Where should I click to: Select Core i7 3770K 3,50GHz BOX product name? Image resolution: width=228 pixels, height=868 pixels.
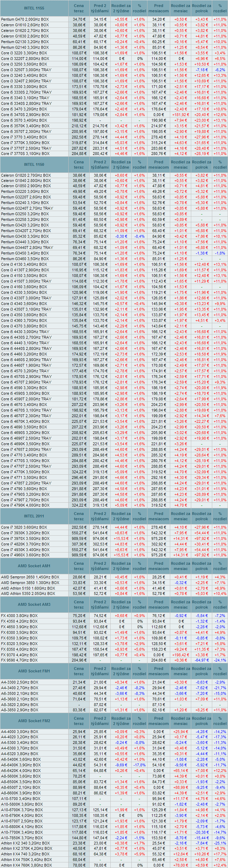point(25,143)
